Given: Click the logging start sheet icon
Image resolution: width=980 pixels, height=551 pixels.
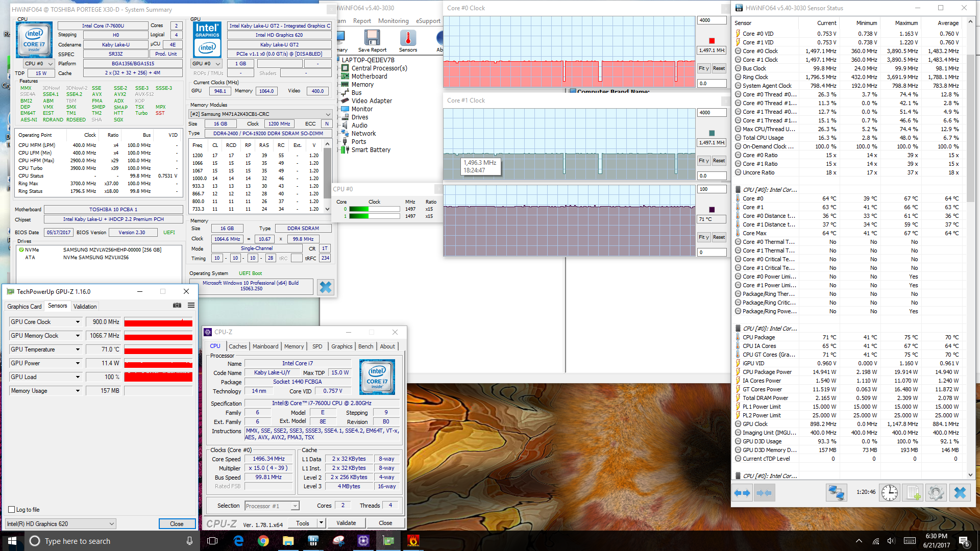Looking at the screenshot, I should [x=913, y=493].
